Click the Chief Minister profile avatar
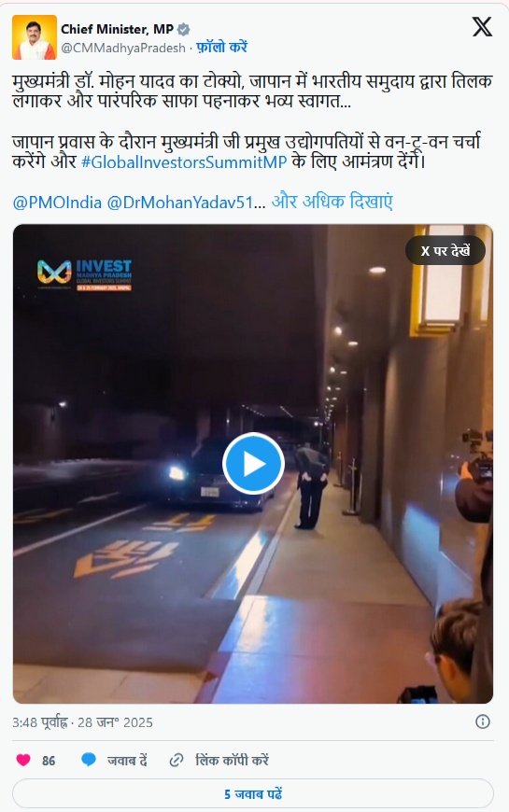Image resolution: width=509 pixels, height=812 pixels. coord(35,37)
